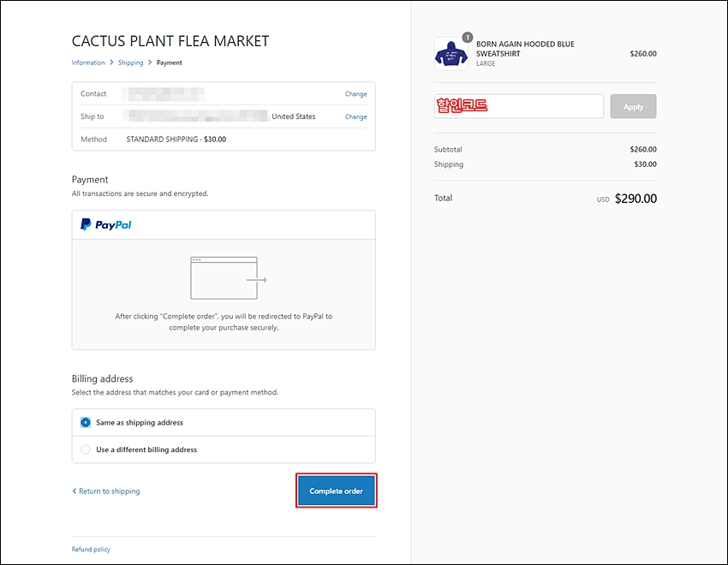The width and height of the screenshot is (728, 565).
Task: Click the PayPal logo
Action: (x=106, y=224)
